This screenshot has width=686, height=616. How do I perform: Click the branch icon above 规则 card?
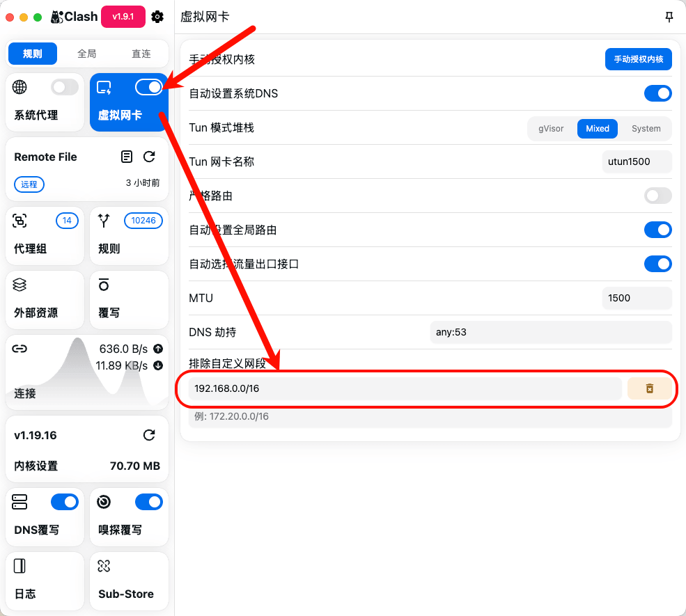tap(104, 221)
